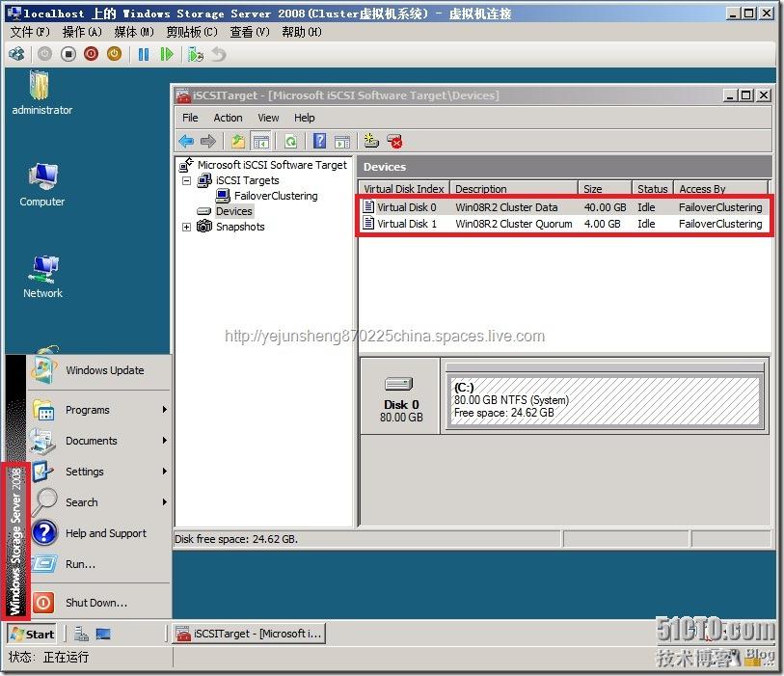Open the iSCSITarget Help menu
The width and height of the screenshot is (784, 676).
point(305,118)
